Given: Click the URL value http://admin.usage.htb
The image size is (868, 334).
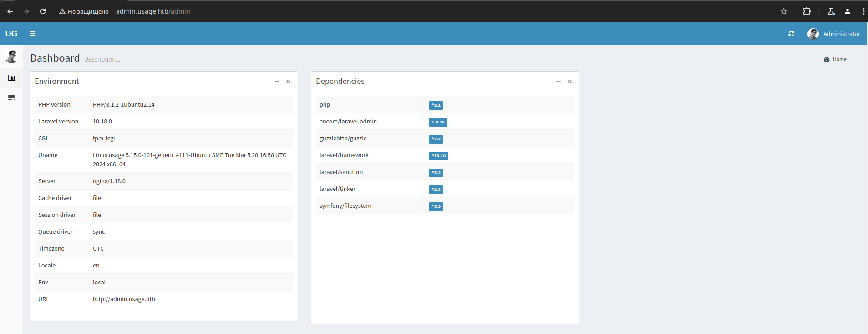Looking at the screenshot, I should click(x=124, y=299).
